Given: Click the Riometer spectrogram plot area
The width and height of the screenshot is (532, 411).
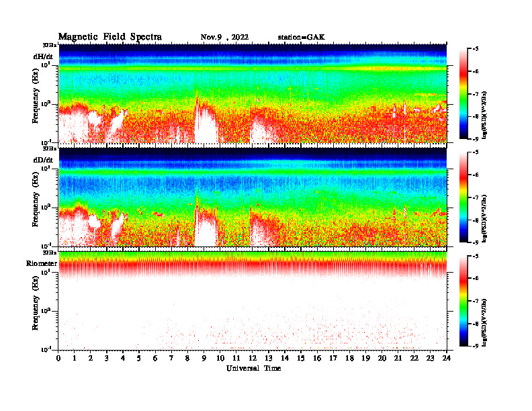Looking at the screenshot, I should coord(253,301).
